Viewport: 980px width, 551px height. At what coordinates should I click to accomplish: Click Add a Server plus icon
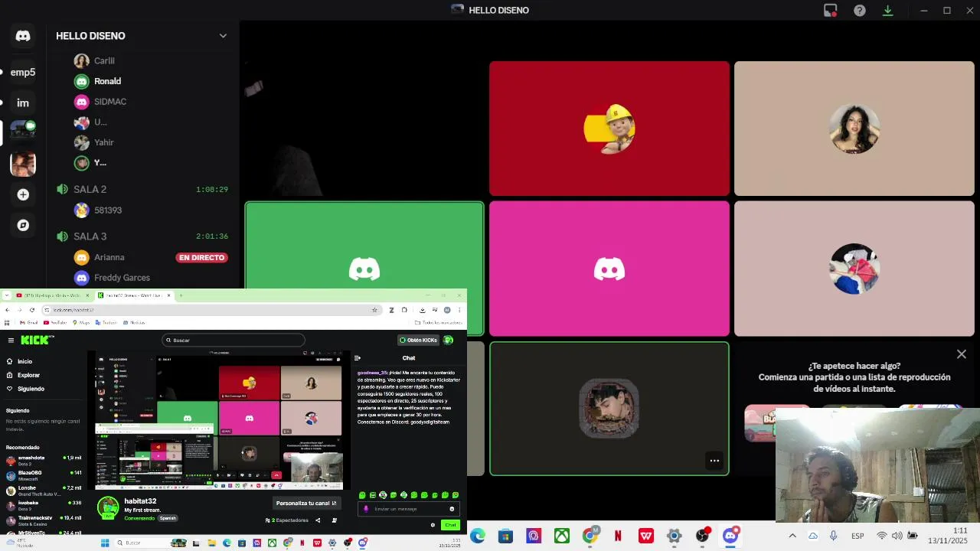coord(23,195)
